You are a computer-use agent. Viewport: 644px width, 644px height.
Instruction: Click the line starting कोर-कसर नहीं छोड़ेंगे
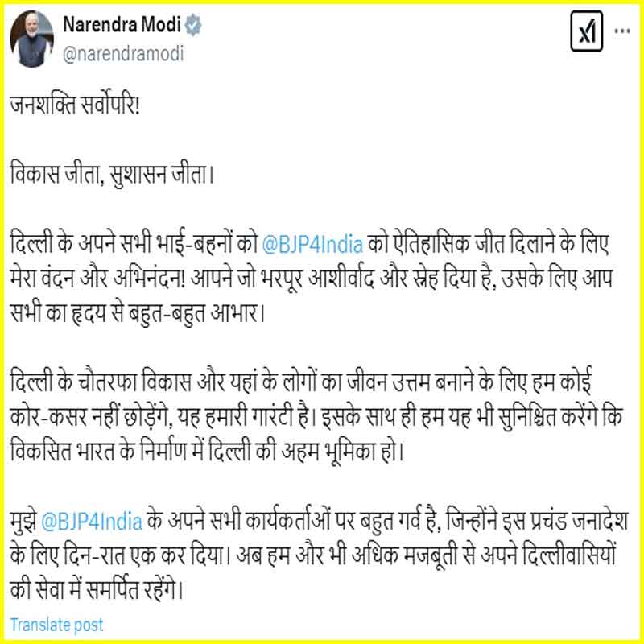point(316,417)
